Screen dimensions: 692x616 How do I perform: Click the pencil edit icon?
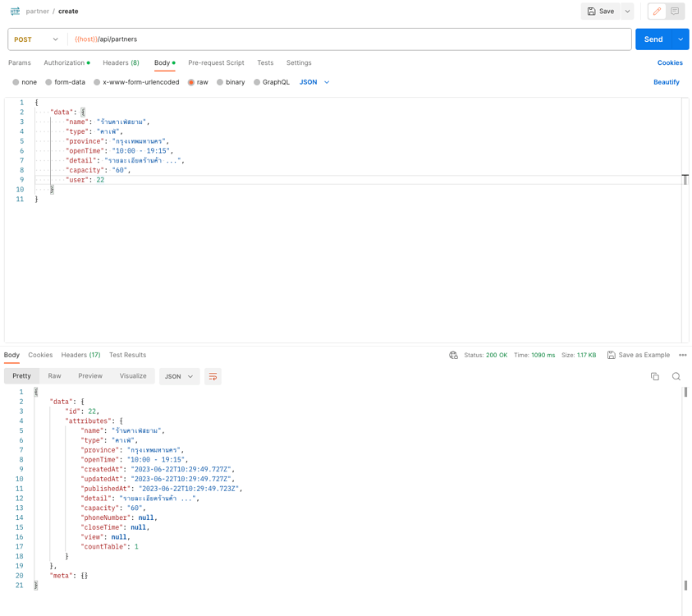657,11
